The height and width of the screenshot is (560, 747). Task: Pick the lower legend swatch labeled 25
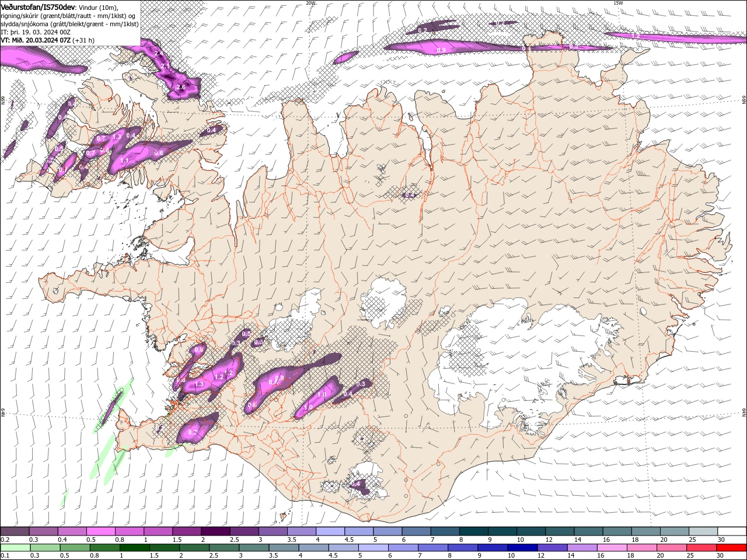[x=701, y=548]
